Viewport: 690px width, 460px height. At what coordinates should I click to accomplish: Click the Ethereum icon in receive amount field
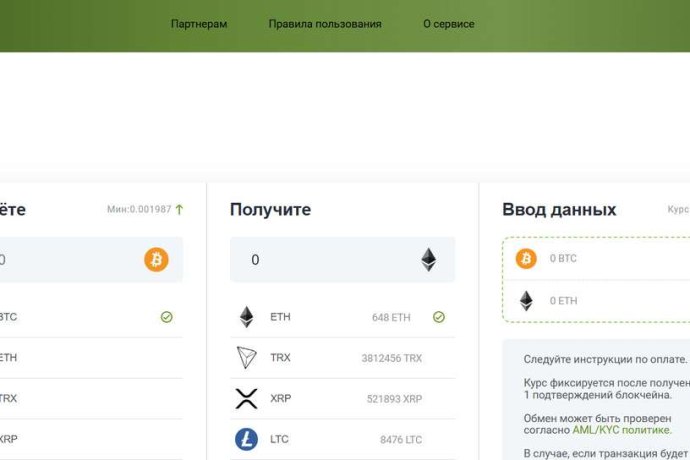click(429, 259)
